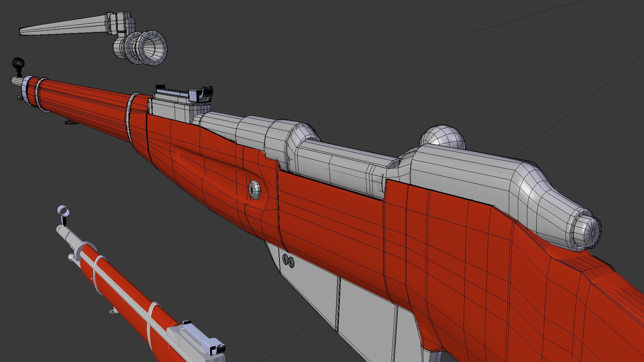Click the two small screws on magazine
Screen dimensions: 644x362
tap(288, 260)
